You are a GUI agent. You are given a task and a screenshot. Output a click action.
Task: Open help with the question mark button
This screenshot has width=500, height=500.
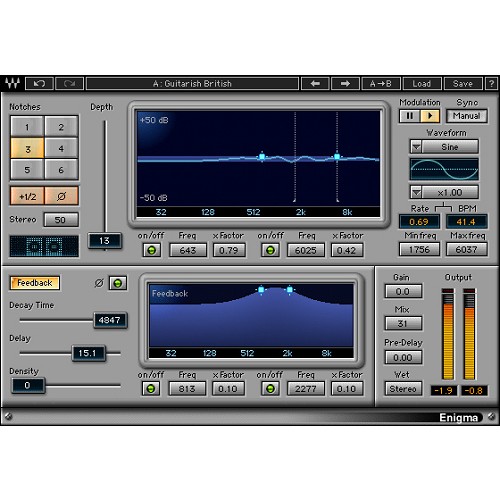491,83
